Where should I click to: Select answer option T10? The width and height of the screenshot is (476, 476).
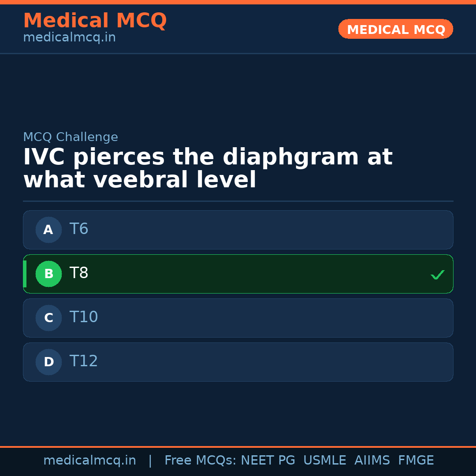238,318
